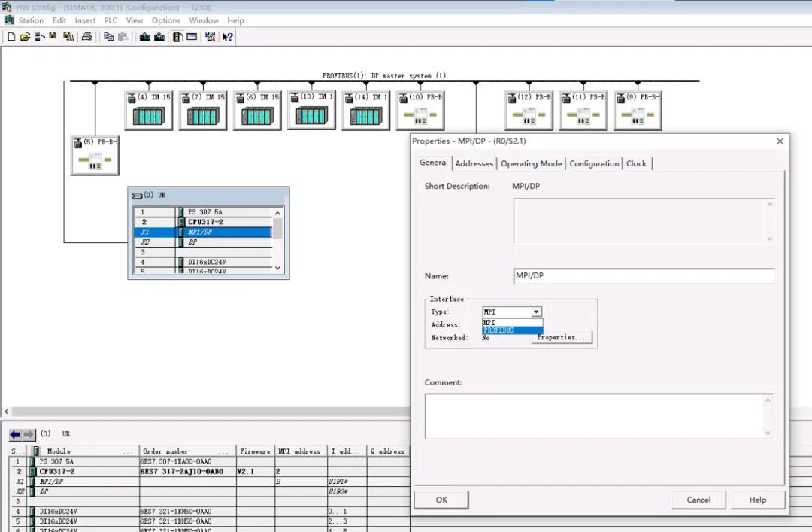Switch to the Operating Mode tab
This screenshot has height=532, width=812.
(x=531, y=163)
